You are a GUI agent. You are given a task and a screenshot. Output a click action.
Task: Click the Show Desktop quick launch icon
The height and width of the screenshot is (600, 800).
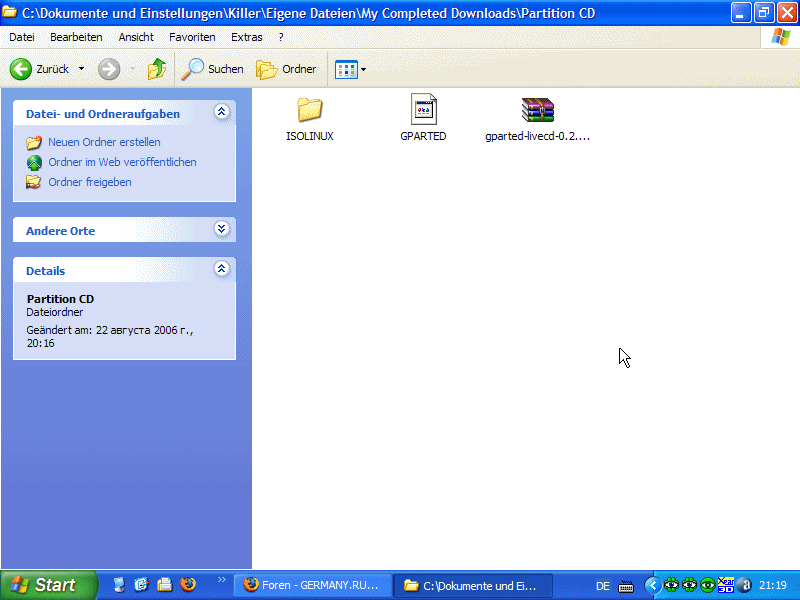[x=119, y=585]
